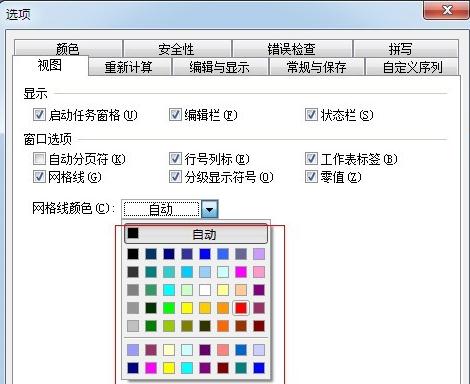The width and height of the screenshot is (470, 384).
Task: Pick the peach color swatch
Action: (x=241, y=290)
